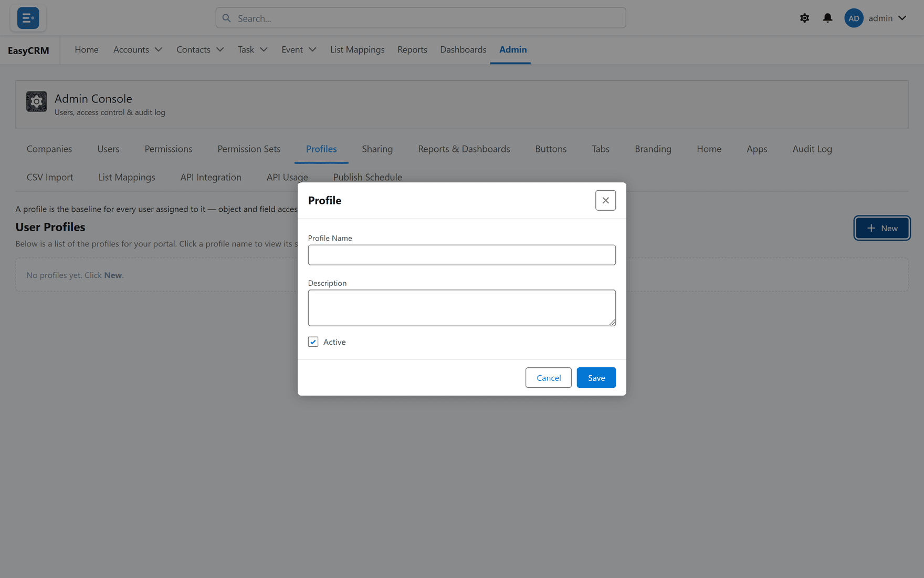Expand the Task menu chevron

tap(263, 49)
